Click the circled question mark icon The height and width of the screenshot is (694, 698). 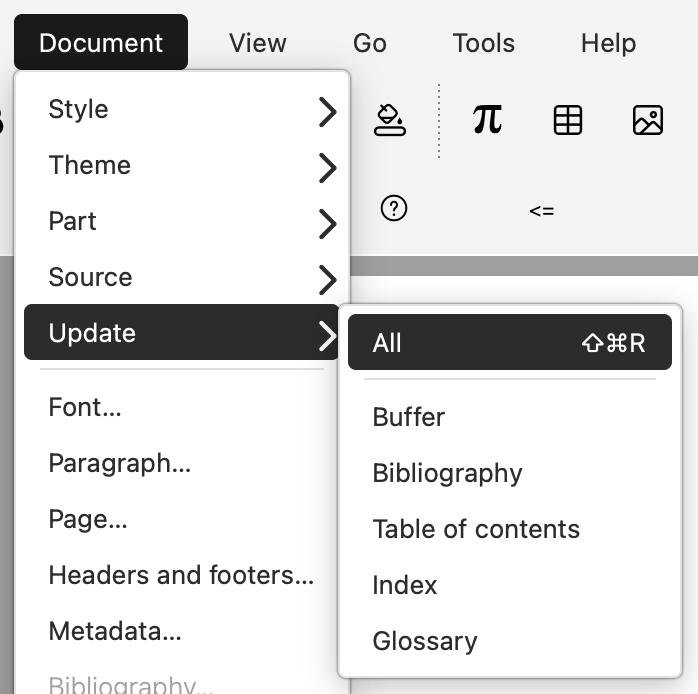394,209
